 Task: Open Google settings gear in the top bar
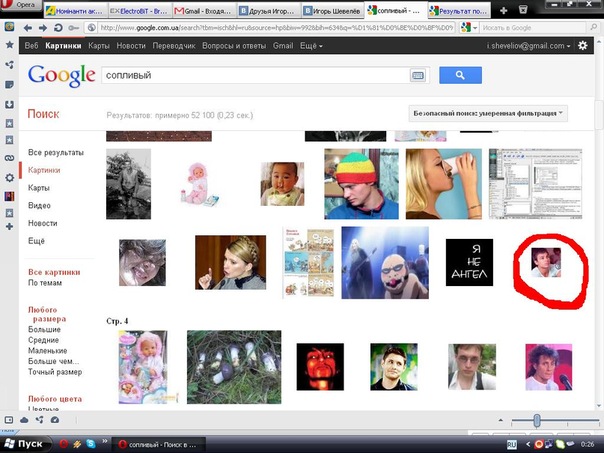coord(583,46)
